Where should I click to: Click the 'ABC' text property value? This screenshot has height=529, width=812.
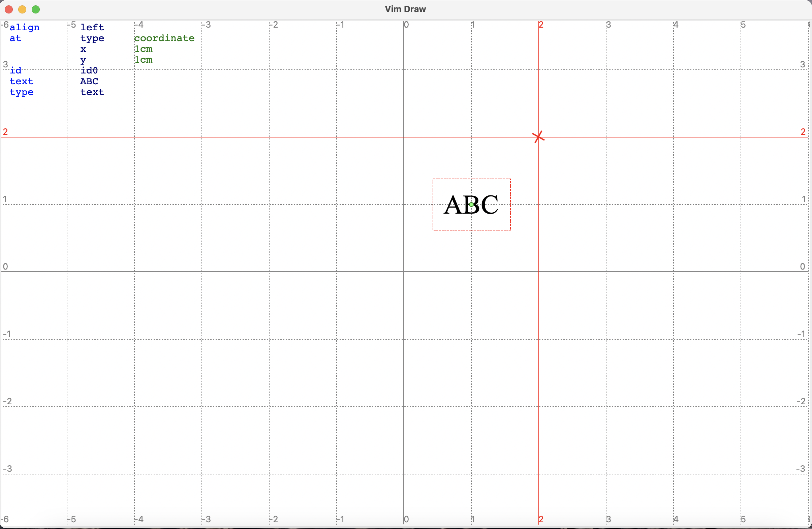tap(89, 82)
